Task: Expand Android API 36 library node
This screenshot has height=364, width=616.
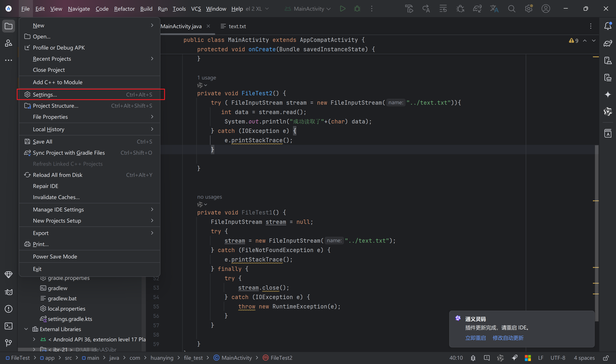Action: 34,339
